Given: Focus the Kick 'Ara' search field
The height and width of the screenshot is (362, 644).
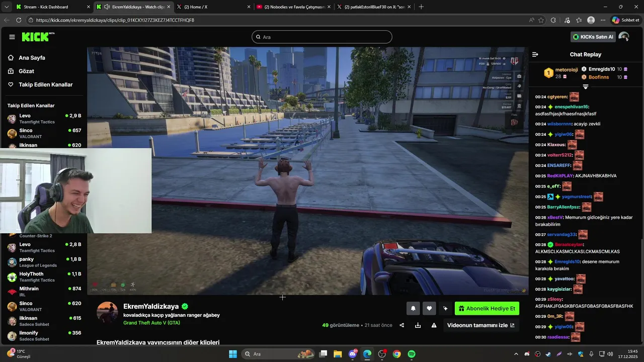Looking at the screenshot, I should pyautogui.click(x=322, y=37).
